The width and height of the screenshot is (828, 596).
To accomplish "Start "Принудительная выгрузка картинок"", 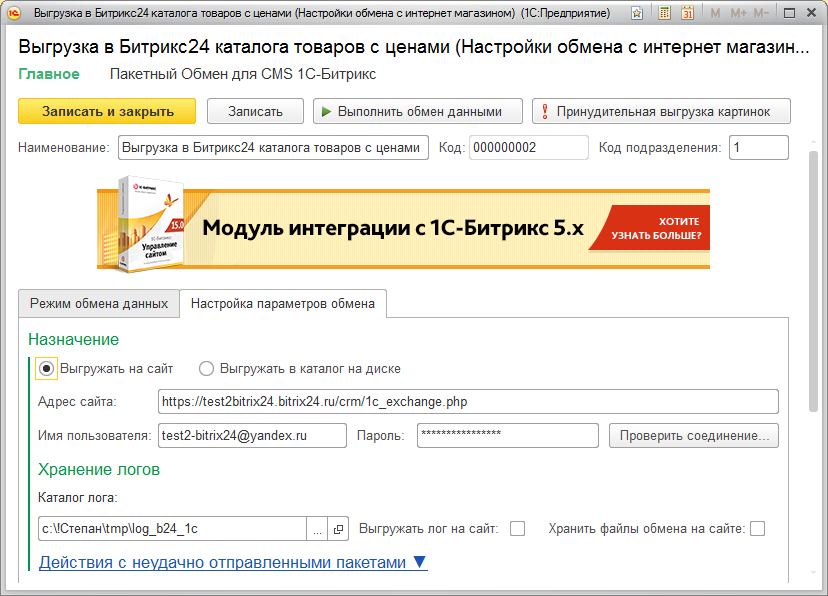I will (x=661, y=111).
